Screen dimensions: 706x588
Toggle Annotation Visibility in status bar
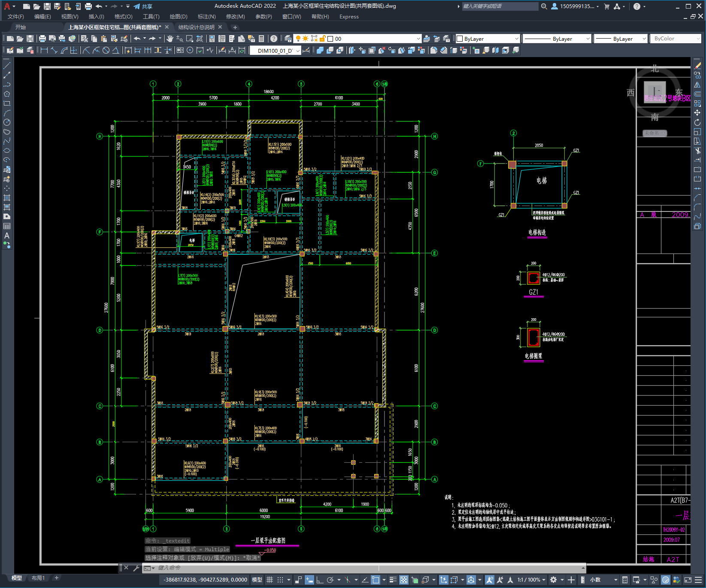pos(490,580)
